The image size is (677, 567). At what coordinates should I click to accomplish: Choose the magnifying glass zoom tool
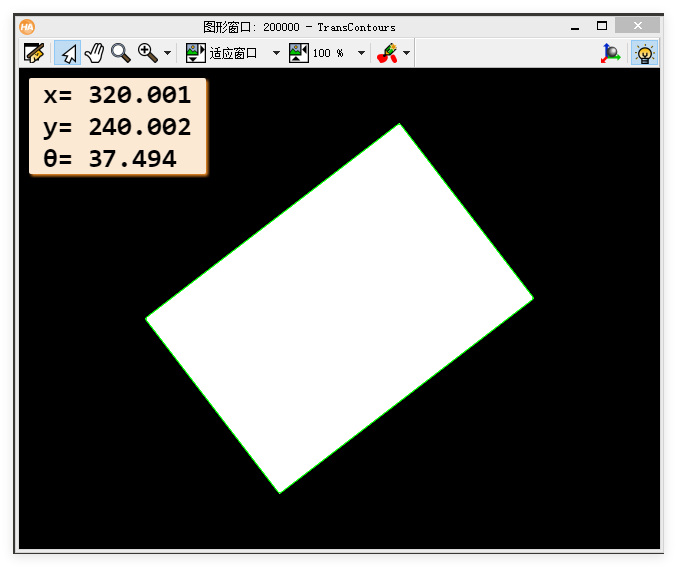pos(121,53)
